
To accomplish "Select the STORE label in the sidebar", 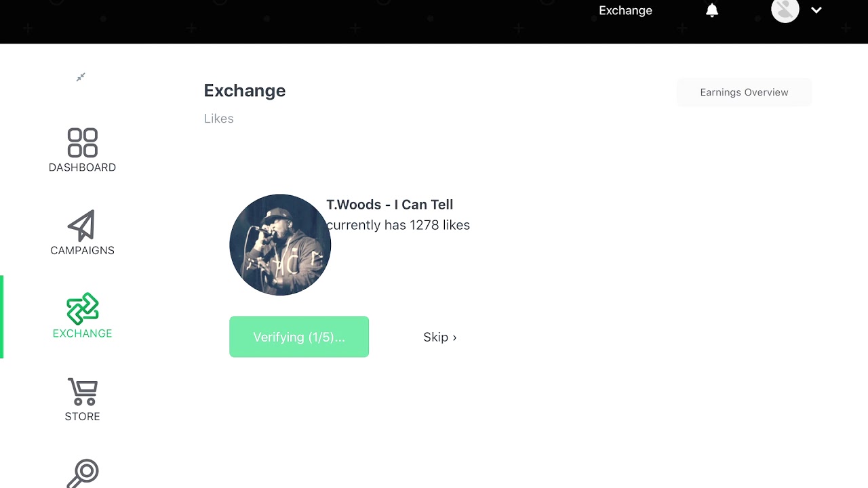I will [x=82, y=417].
